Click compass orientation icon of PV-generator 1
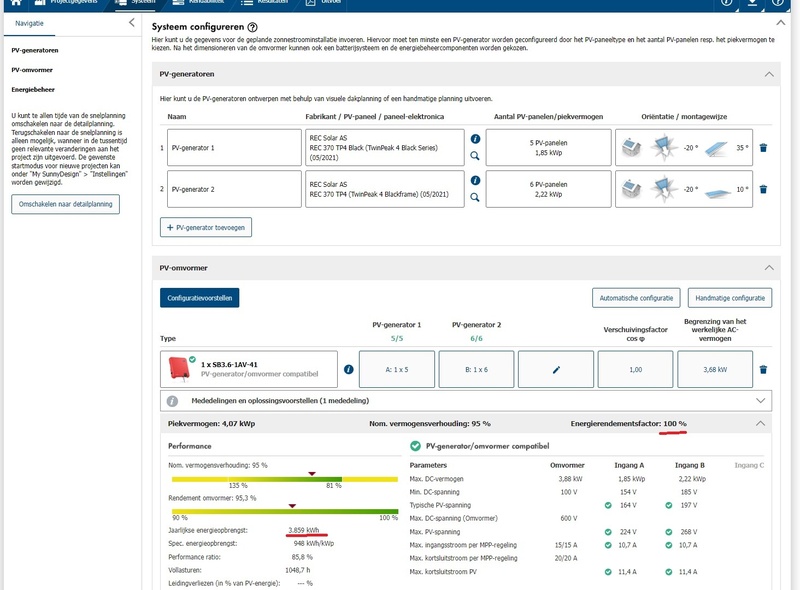 [663, 148]
